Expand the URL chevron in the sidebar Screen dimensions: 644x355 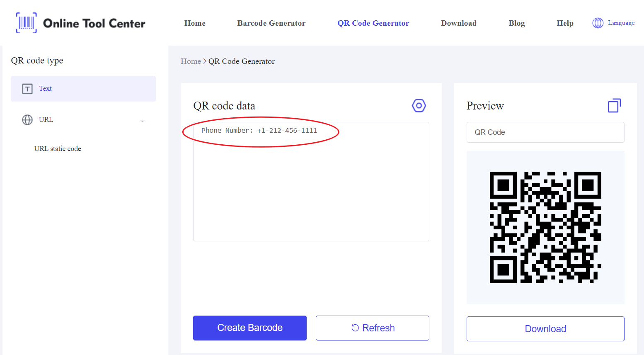(x=143, y=121)
